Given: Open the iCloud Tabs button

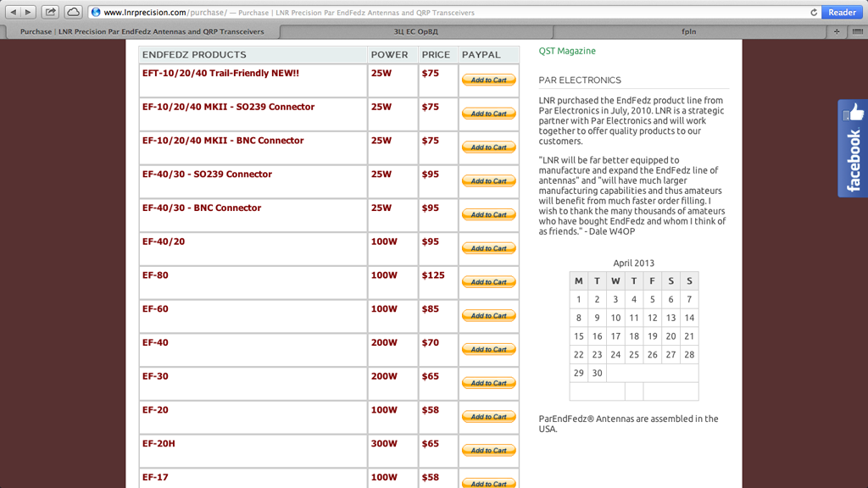Looking at the screenshot, I should [x=73, y=12].
